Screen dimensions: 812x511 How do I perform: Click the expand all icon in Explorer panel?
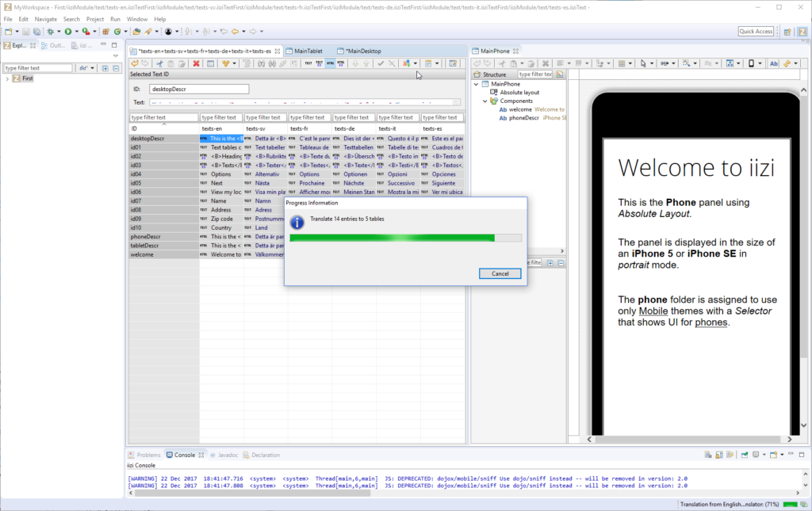[105, 68]
